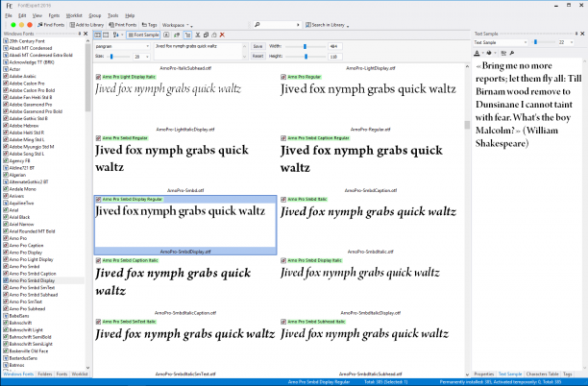Select Adobe Garamond Pro Bold in list
The height and width of the screenshot is (386, 588).
pyautogui.click(x=36, y=111)
